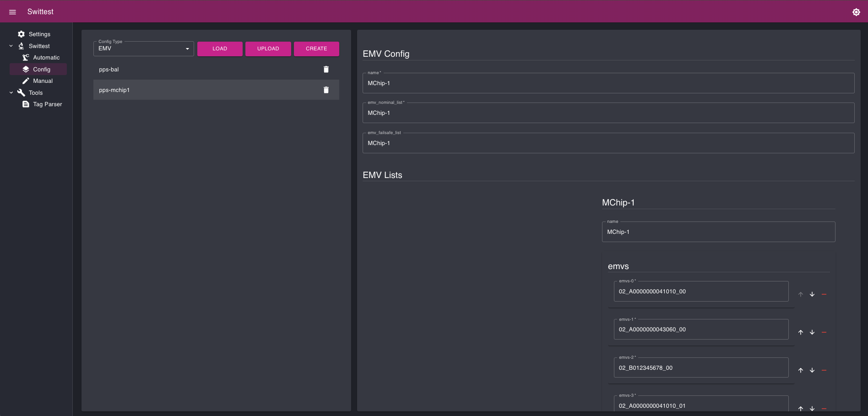868x416 pixels.
Task: Delete the pps-mchip1 config
Action: 326,90
